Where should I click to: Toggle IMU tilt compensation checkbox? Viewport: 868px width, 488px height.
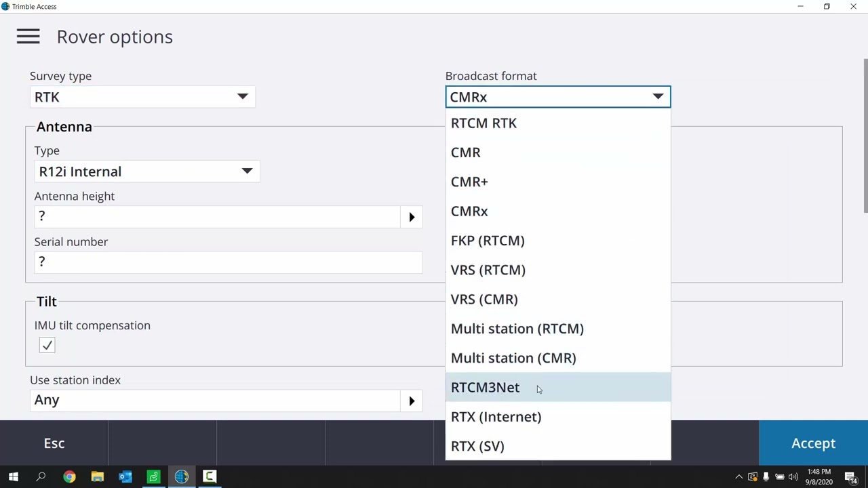coord(47,346)
